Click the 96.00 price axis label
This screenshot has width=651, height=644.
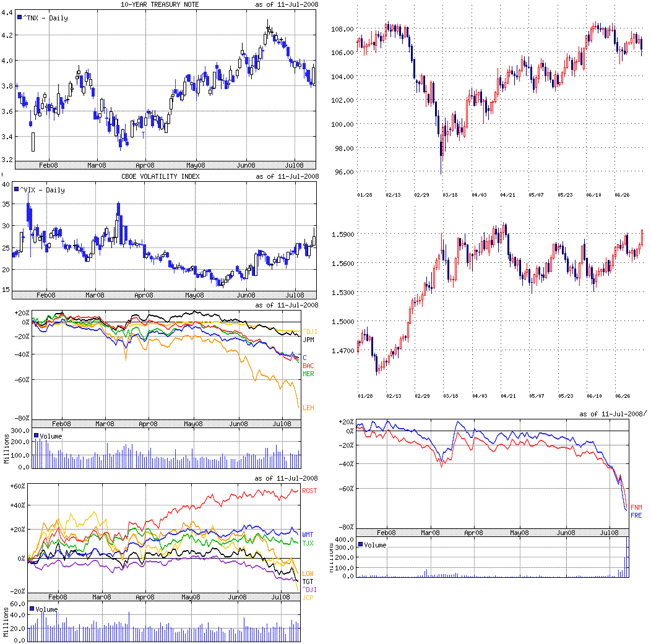click(x=344, y=172)
